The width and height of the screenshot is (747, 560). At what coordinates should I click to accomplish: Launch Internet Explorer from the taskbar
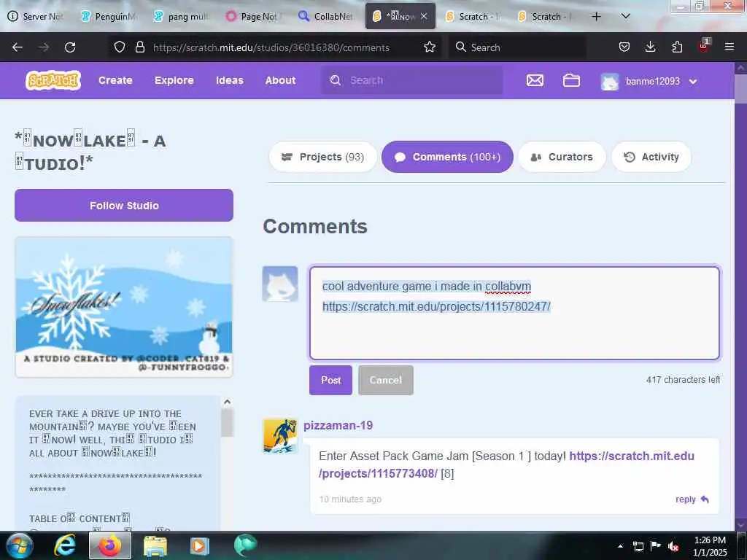[x=64, y=545]
